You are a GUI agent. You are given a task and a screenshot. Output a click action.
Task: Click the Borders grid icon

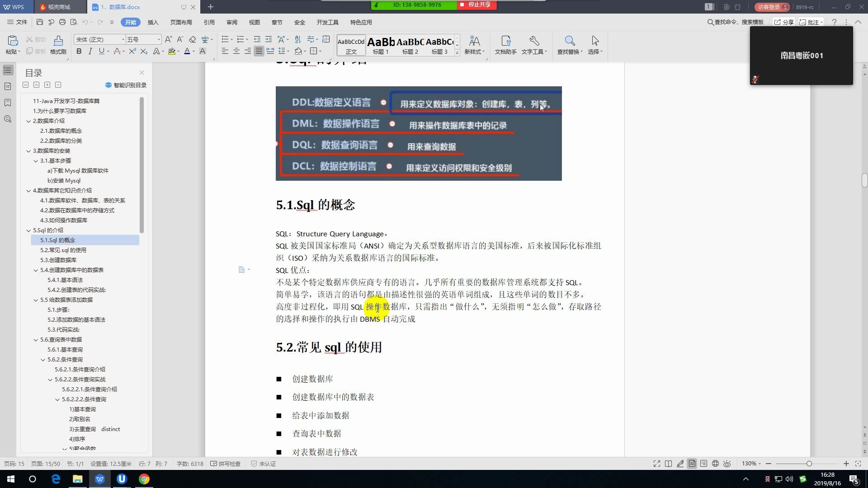pyautogui.click(x=314, y=52)
